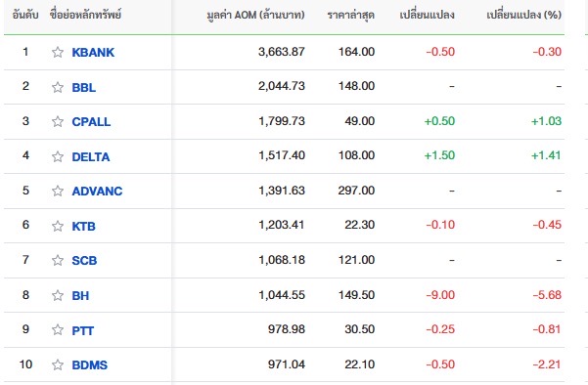Toggle the KTB favorite star
Viewport: 588px width, 385px height.
click(58, 226)
